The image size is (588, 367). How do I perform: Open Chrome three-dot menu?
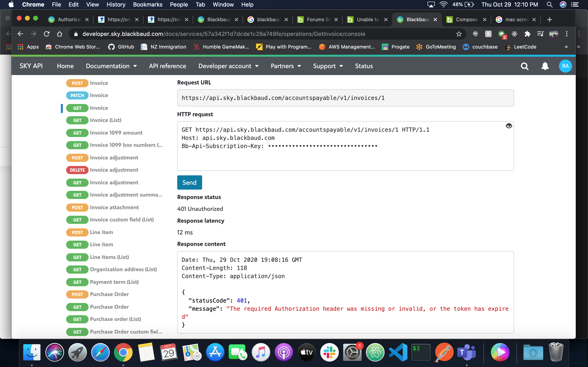pyautogui.click(x=567, y=34)
